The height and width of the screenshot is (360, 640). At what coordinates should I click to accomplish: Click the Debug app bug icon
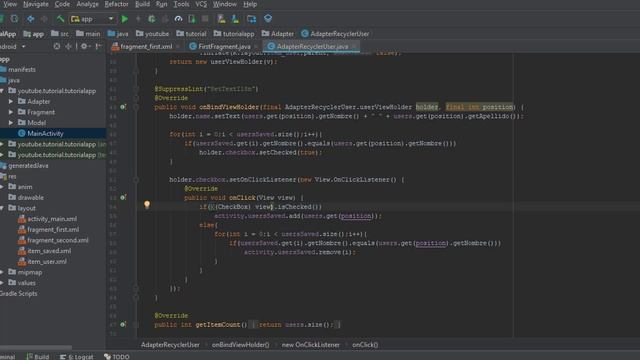(151, 19)
